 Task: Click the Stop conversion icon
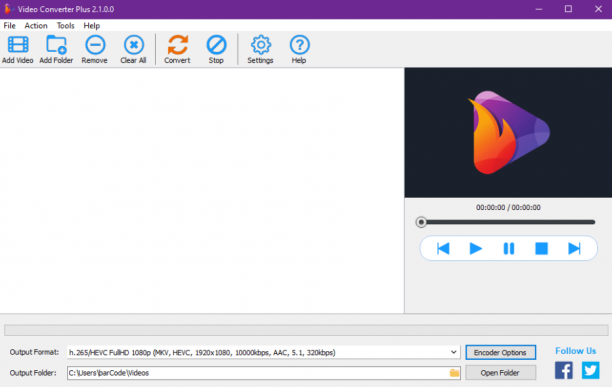coord(216,44)
